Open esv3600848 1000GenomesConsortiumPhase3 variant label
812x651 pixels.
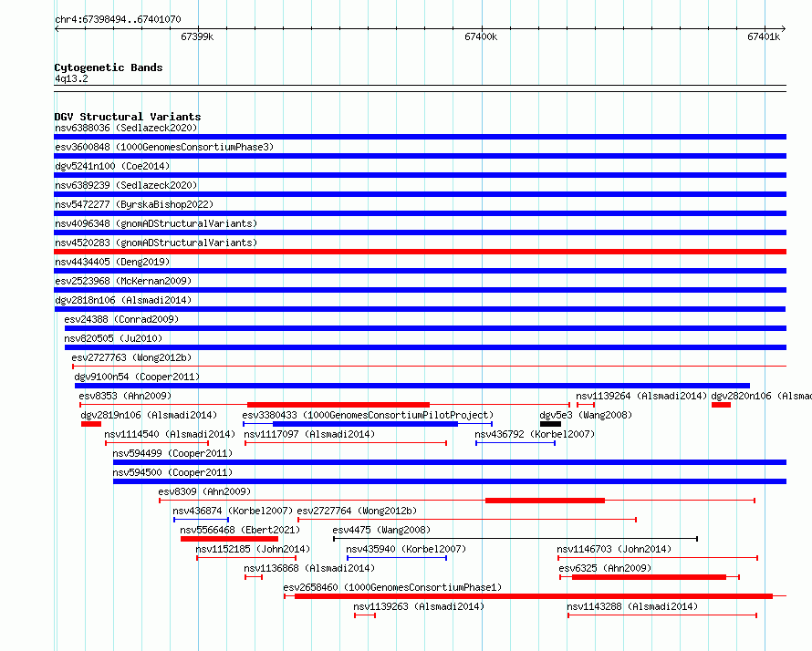pyautogui.click(x=164, y=147)
